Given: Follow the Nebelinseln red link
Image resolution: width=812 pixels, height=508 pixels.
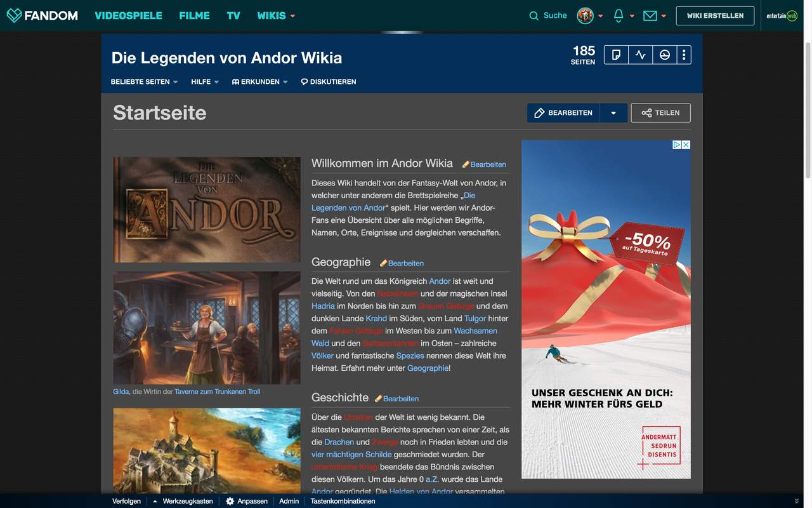Looking at the screenshot, I should click(x=398, y=293).
